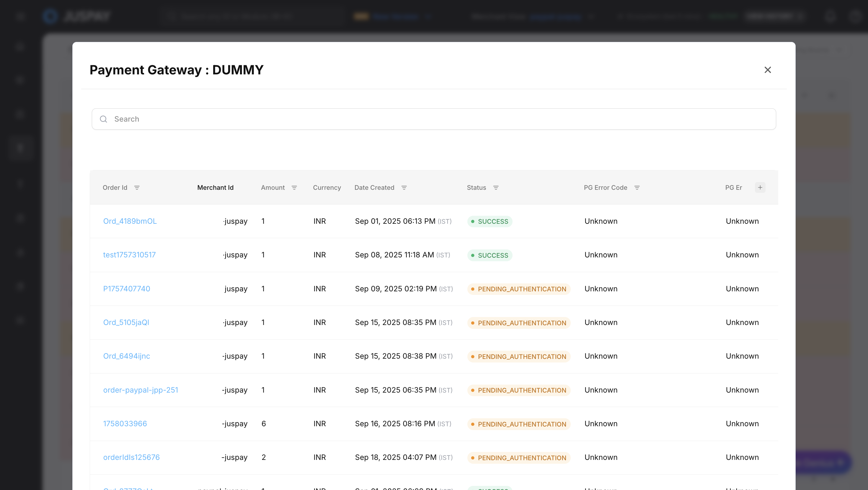Open order Ord_6494ijnc
Viewport: 868px width, 490px height.
point(126,356)
